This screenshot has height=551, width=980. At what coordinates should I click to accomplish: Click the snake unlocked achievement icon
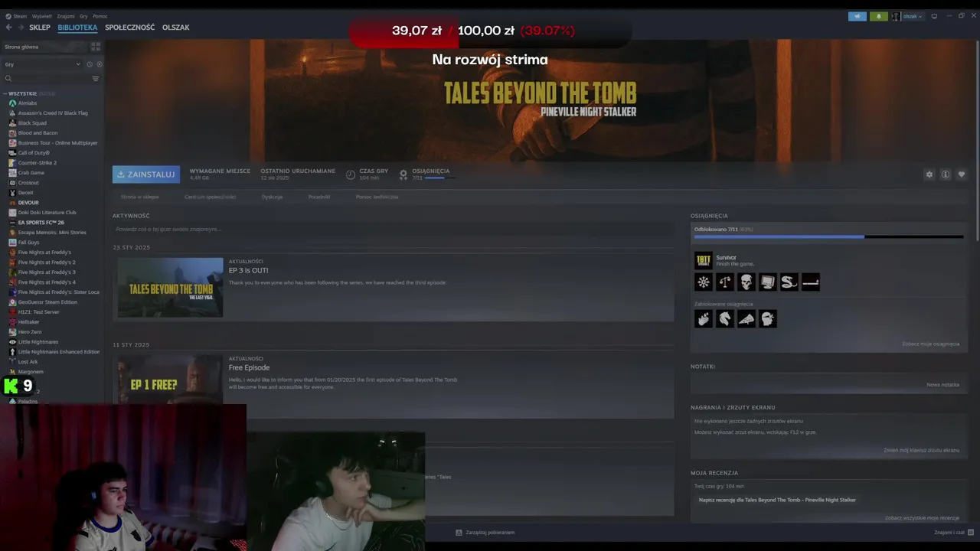tap(789, 282)
